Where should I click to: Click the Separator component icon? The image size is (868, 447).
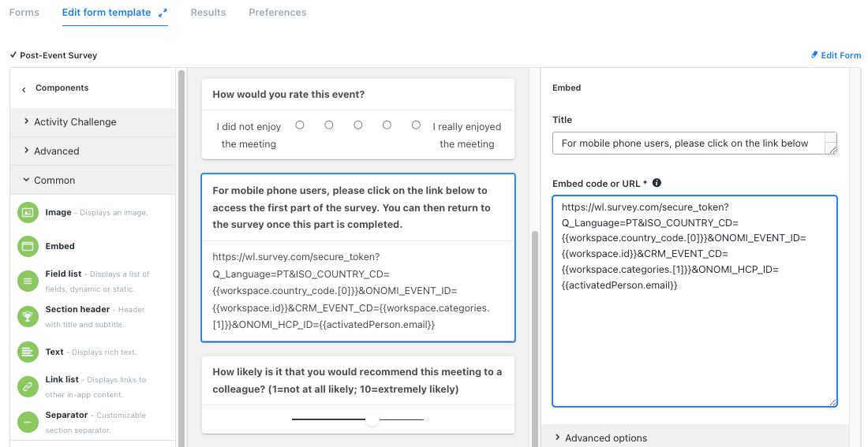click(28, 422)
